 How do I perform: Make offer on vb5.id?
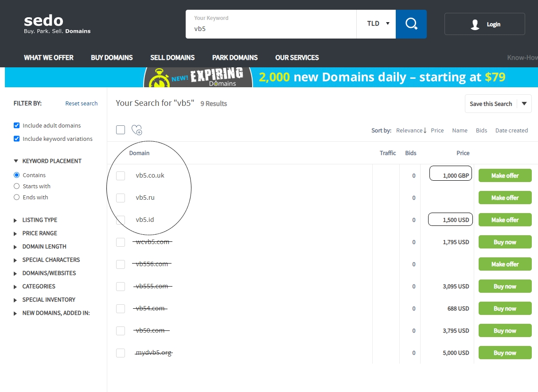(505, 220)
